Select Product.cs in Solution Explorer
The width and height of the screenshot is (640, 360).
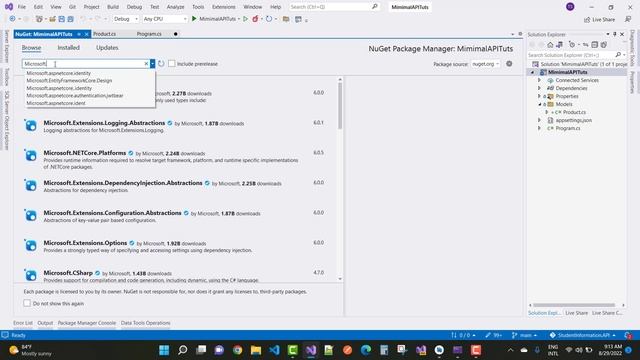(574, 112)
